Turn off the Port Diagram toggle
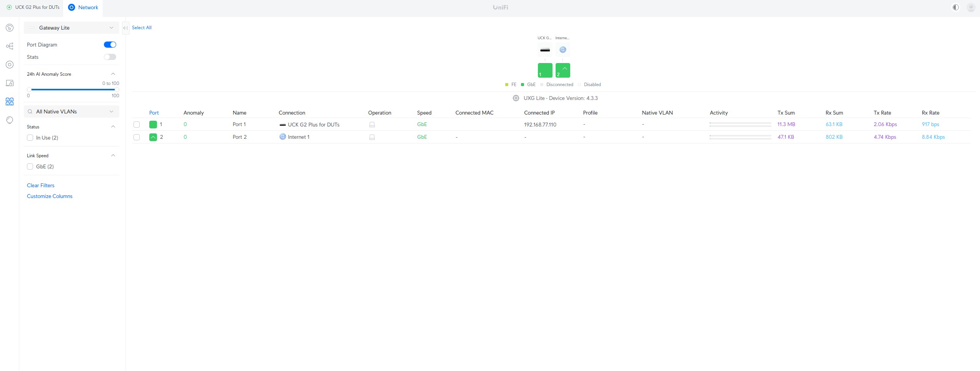 point(110,45)
